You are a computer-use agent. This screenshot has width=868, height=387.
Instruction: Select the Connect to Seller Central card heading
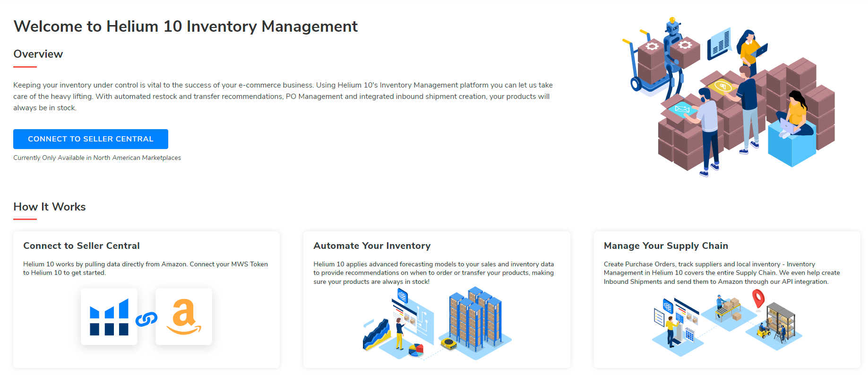click(x=81, y=246)
